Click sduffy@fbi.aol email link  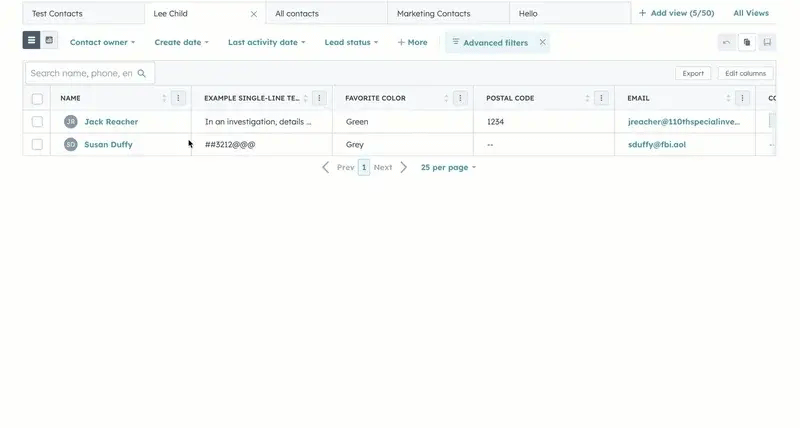(657, 144)
